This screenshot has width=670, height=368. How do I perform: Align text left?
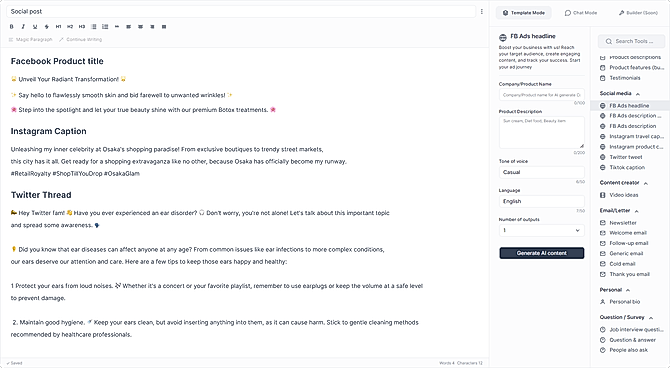(x=129, y=26)
